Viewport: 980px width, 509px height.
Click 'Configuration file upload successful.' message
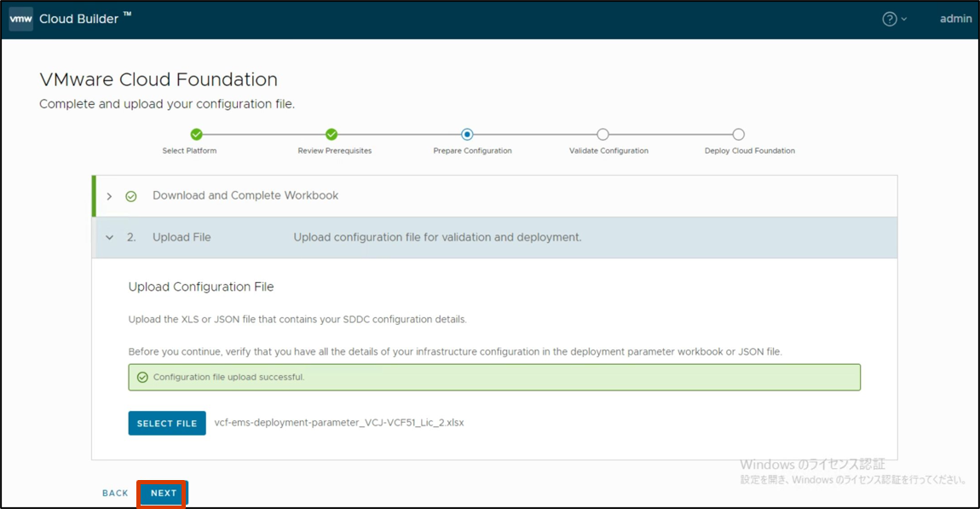point(228,377)
